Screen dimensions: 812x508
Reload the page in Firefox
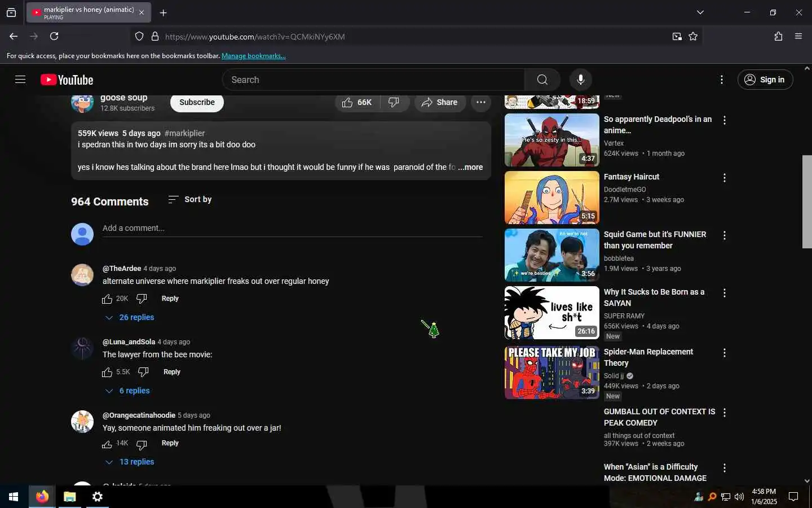pyautogui.click(x=54, y=36)
